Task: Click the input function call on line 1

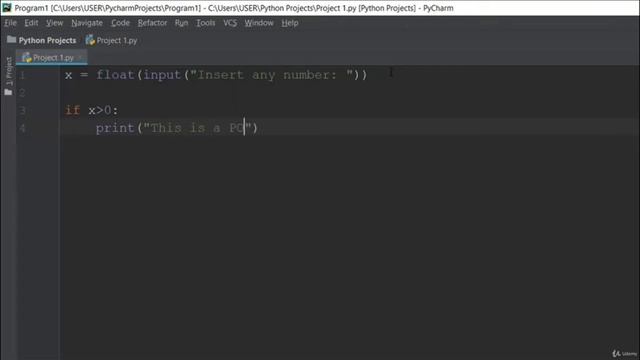Action: pos(162,75)
